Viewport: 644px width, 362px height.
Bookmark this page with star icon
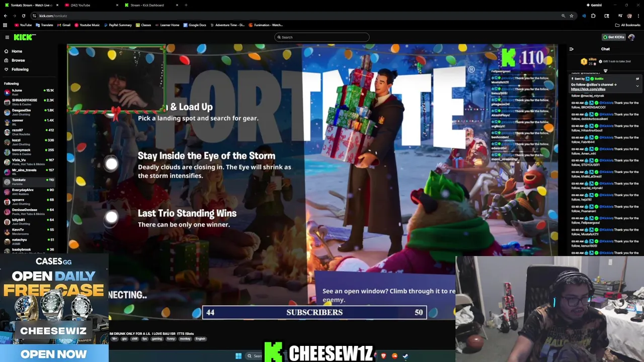571,16
